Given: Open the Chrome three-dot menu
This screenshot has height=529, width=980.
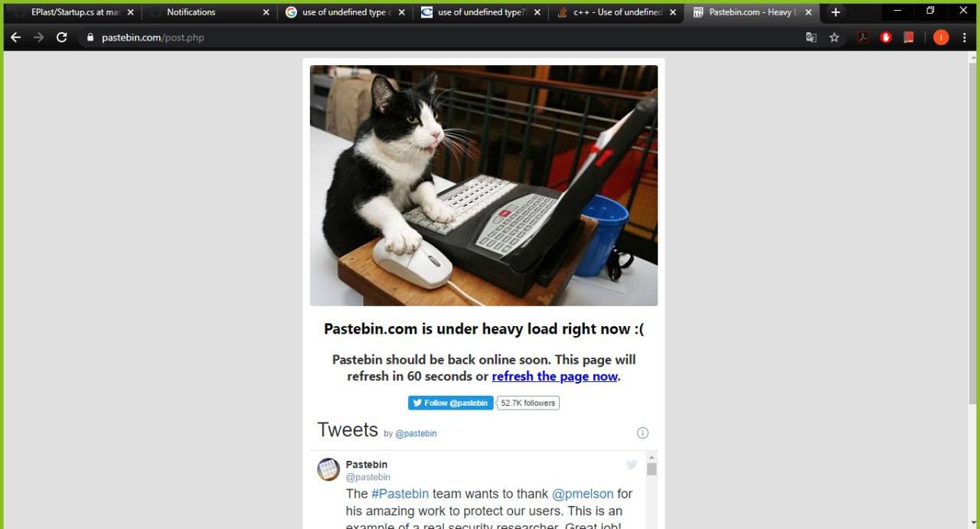Looking at the screenshot, I should [965, 37].
